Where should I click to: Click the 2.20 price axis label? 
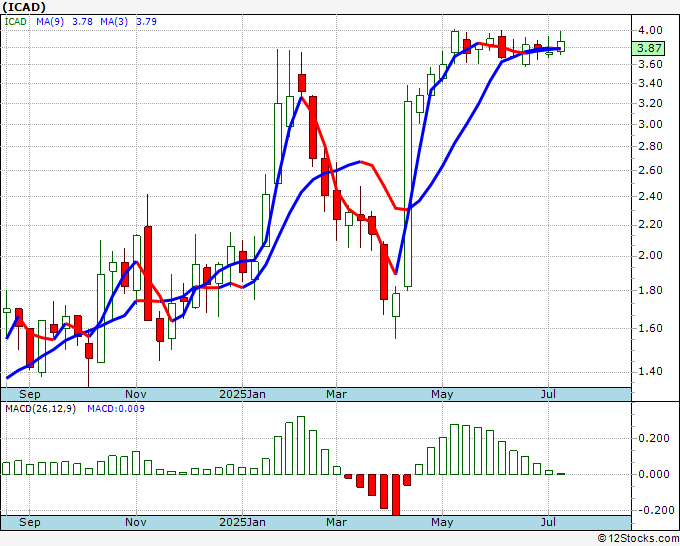[x=650, y=225]
